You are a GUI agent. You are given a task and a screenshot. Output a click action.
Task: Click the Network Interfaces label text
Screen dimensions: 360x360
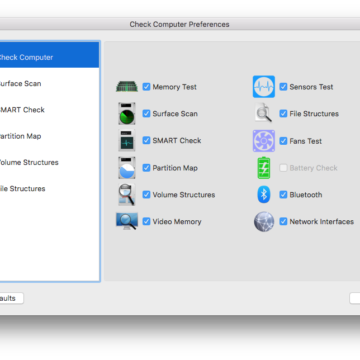click(322, 222)
